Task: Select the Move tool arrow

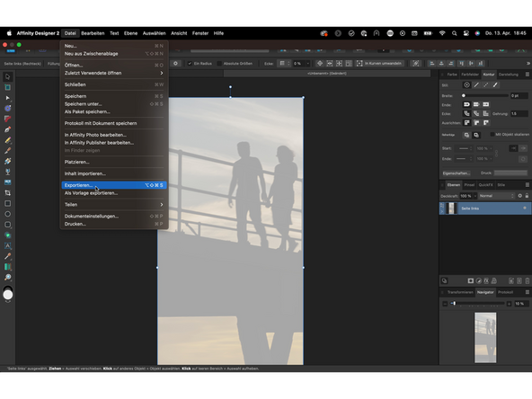Action: pyautogui.click(x=7, y=76)
